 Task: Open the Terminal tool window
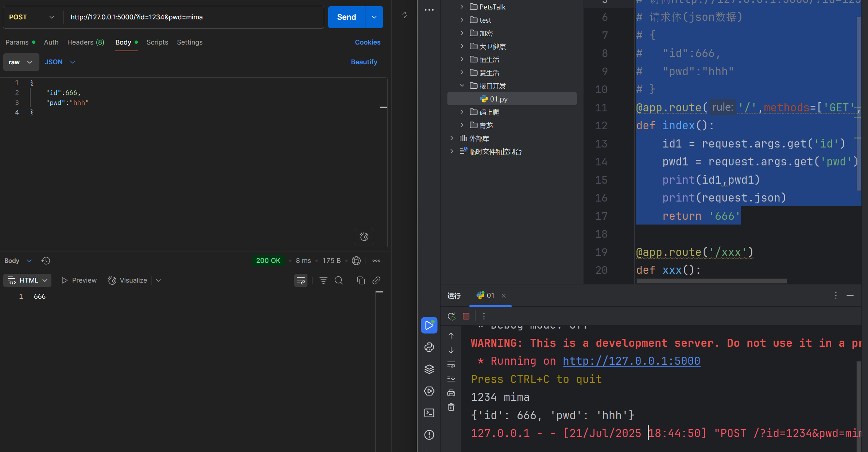pos(429,413)
